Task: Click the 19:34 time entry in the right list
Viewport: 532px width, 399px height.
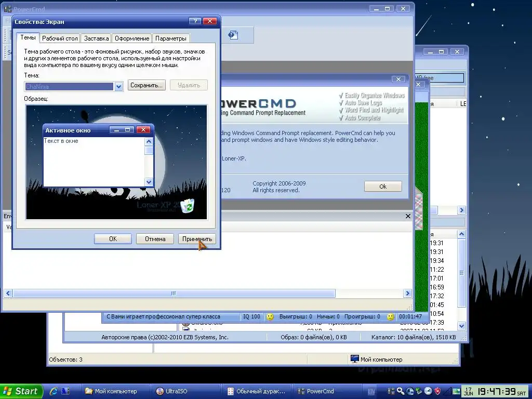Action: pos(436,261)
